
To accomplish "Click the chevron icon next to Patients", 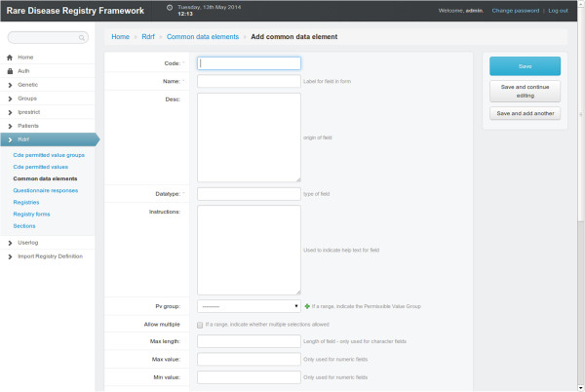I will pyautogui.click(x=10, y=126).
